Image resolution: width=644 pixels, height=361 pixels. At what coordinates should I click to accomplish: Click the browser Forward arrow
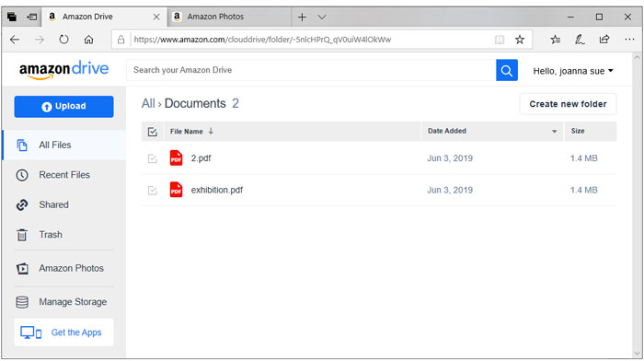pyautogui.click(x=40, y=40)
